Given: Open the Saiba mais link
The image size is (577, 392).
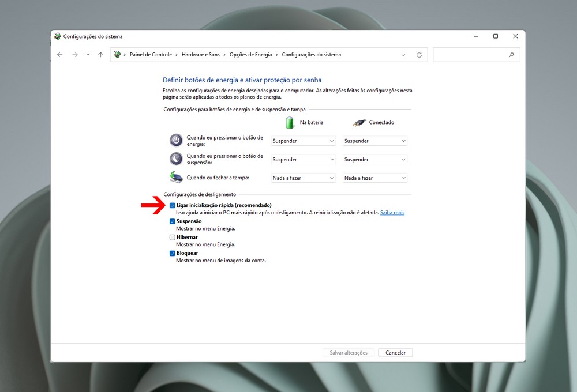Looking at the screenshot, I should 392,213.
